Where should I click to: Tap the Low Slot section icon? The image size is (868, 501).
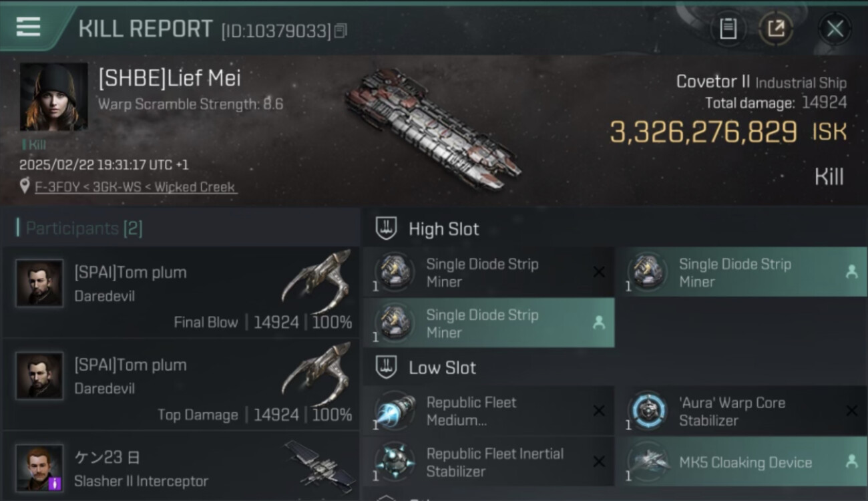387,367
